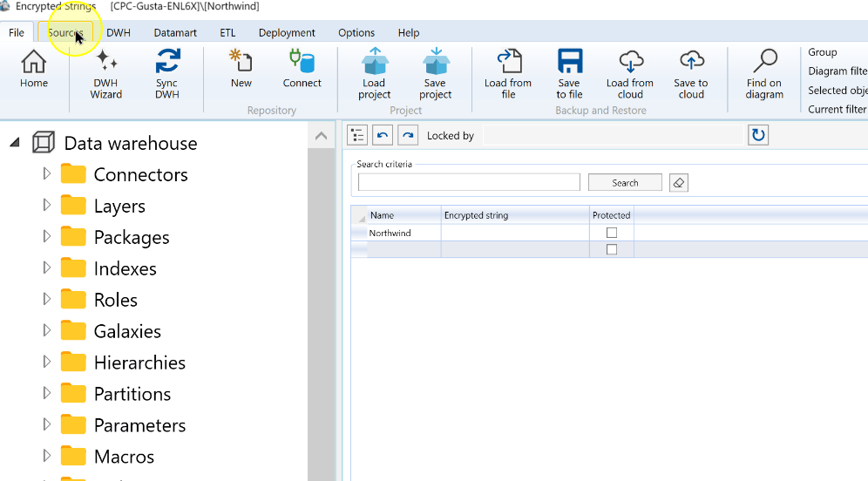The image size is (868, 481).
Task: Click the Protected column header
Action: pyautogui.click(x=612, y=215)
